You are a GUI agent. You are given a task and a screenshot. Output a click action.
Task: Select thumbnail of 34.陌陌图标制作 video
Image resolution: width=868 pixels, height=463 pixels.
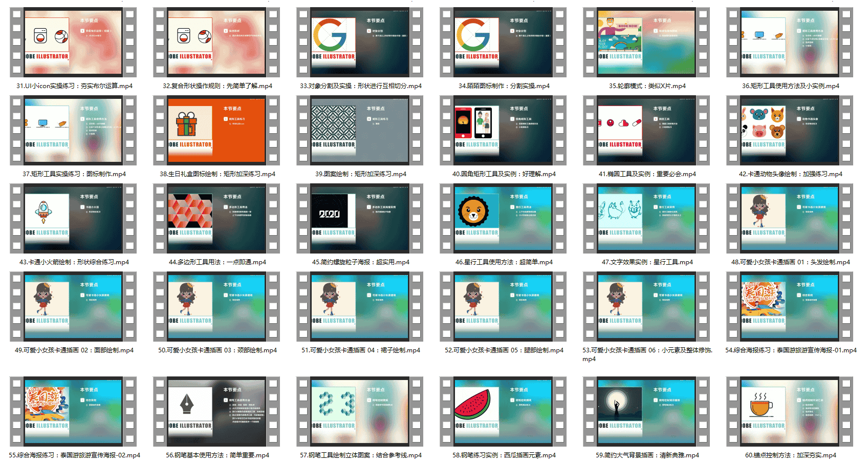click(x=503, y=43)
